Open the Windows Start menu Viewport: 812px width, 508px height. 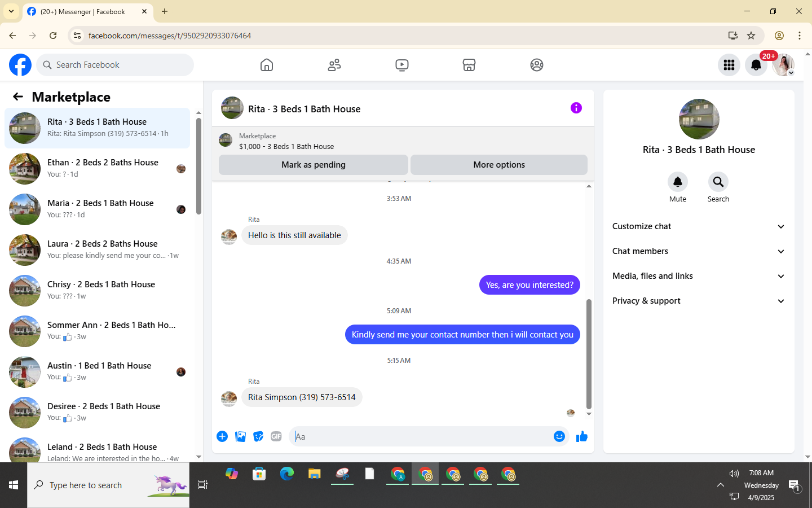[14, 485]
